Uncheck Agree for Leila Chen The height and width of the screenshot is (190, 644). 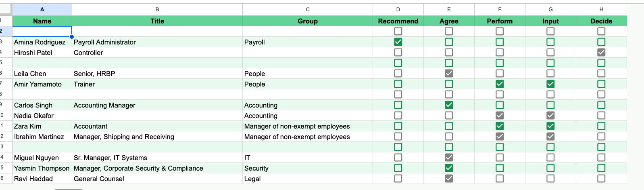(x=449, y=73)
